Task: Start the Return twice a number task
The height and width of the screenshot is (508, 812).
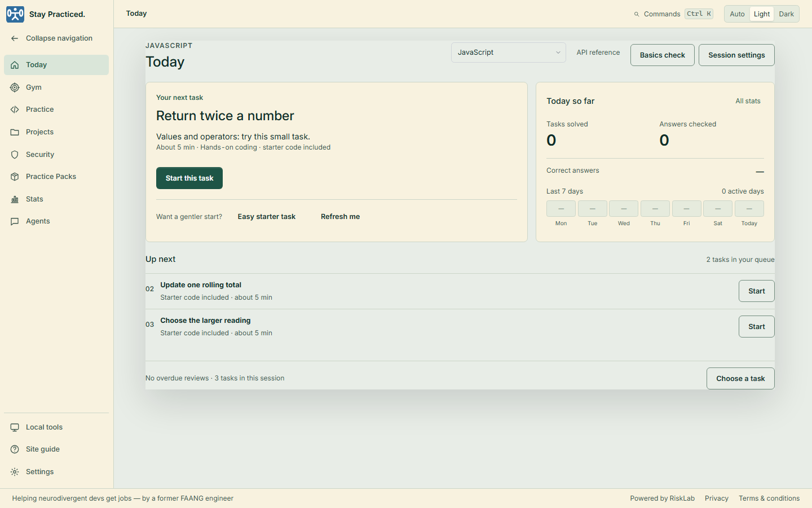Action: click(x=189, y=178)
